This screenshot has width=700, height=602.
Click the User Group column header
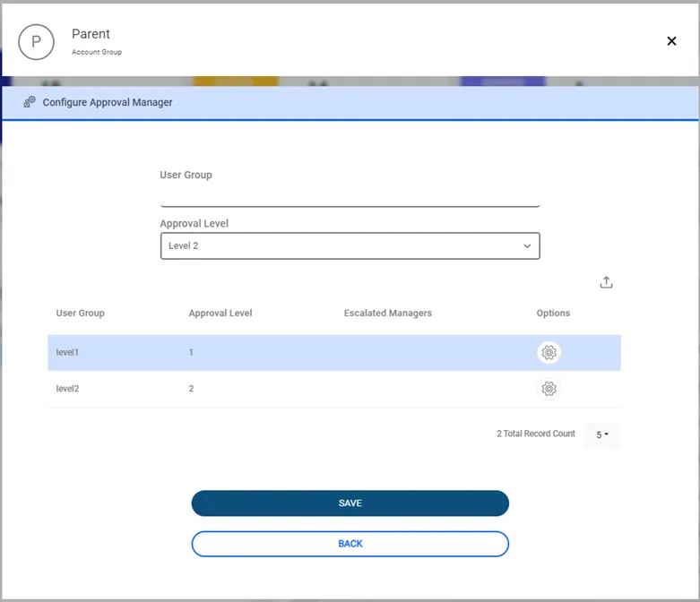click(81, 314)
